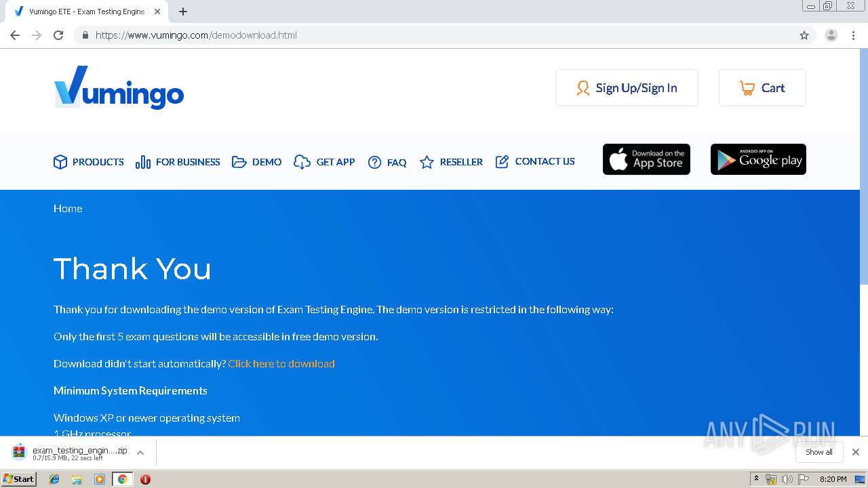Click the CONTACT US edit icon

[502, 161]
